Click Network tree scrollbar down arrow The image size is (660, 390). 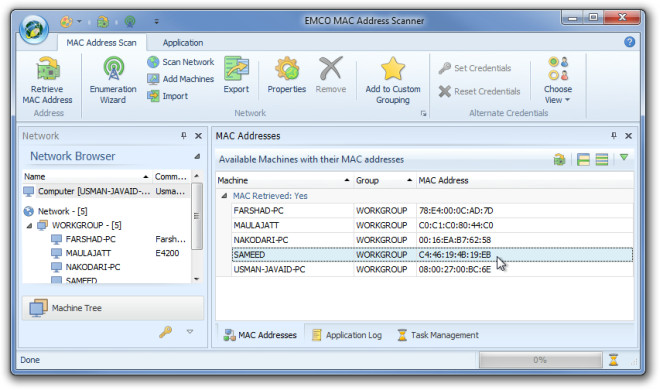point(197,279)
